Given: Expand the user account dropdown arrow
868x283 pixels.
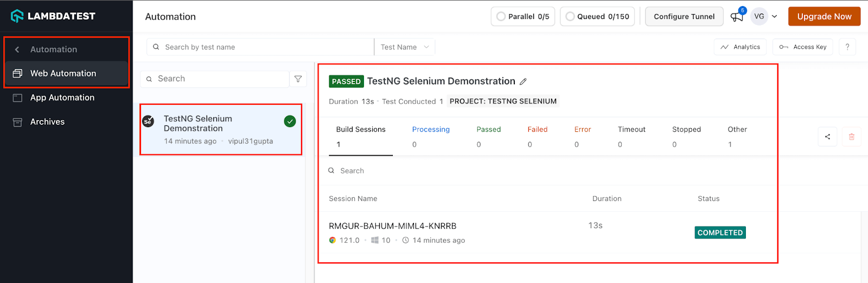Looking at the screenshot, I should click(775, 17).
